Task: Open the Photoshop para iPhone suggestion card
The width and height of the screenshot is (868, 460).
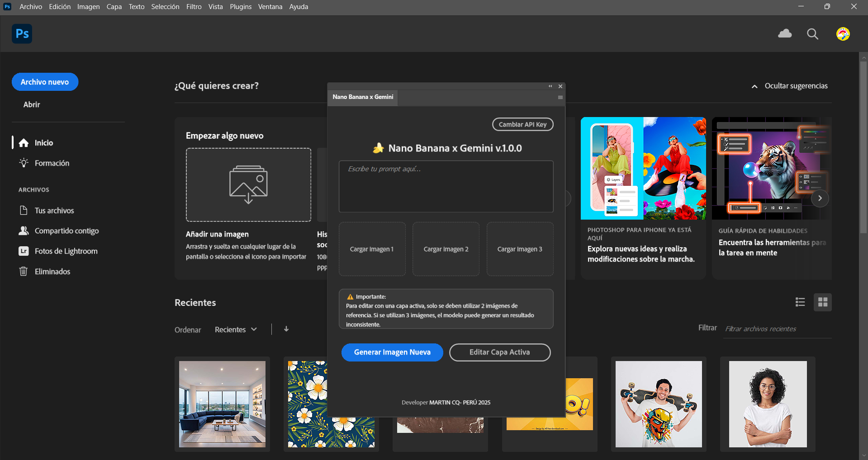Action: (x=643, y=198)
